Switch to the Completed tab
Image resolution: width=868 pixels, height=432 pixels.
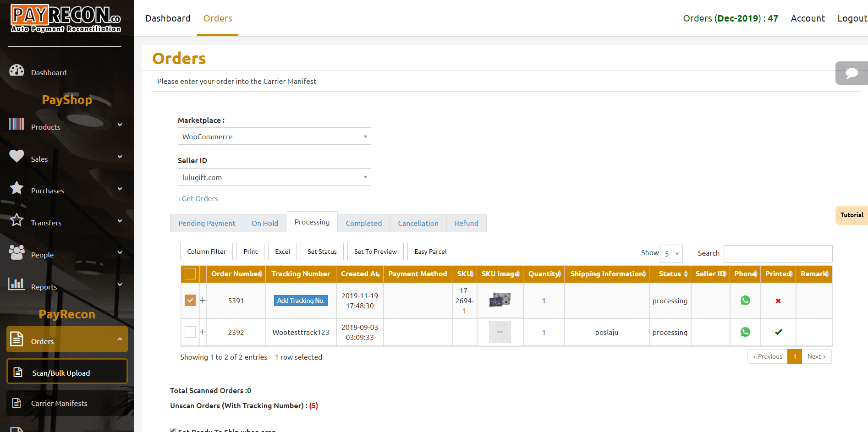tap(364, 223)
